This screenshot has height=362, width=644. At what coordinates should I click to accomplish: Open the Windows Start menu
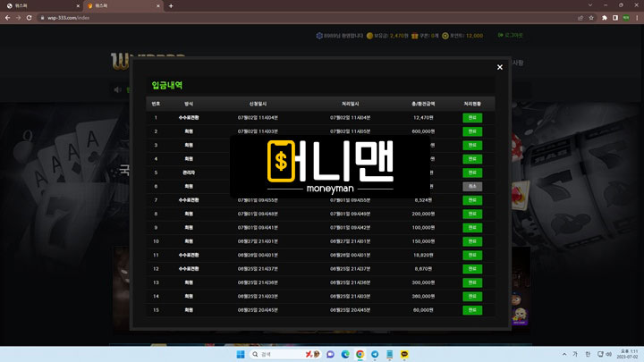click(241, 354)
